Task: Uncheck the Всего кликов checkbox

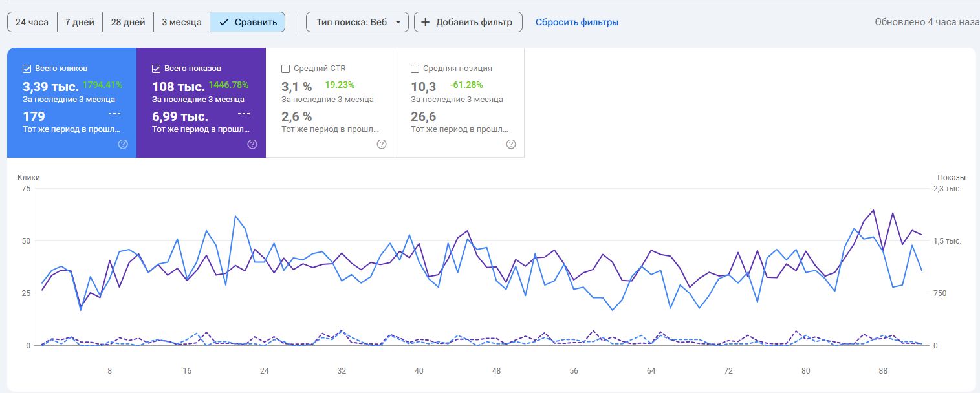Action: coord(27,69)
